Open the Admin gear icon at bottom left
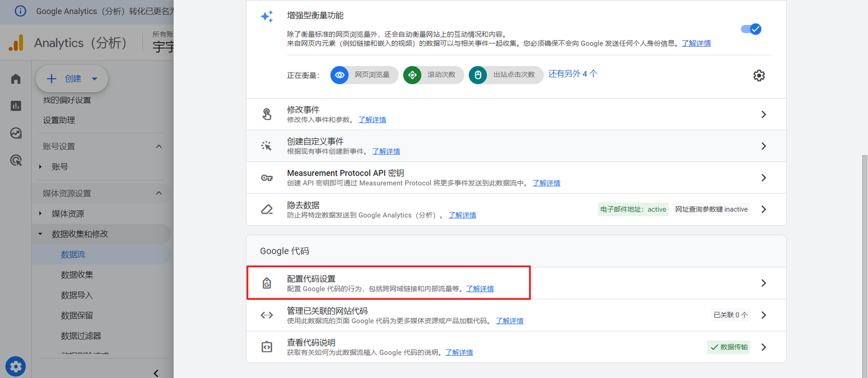The image size is (868, 378). tap(16, 367)
